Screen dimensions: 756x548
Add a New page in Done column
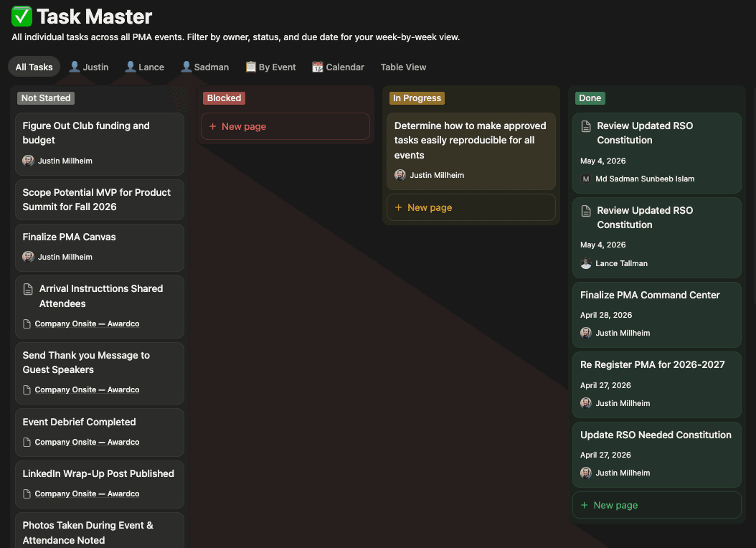657,505
